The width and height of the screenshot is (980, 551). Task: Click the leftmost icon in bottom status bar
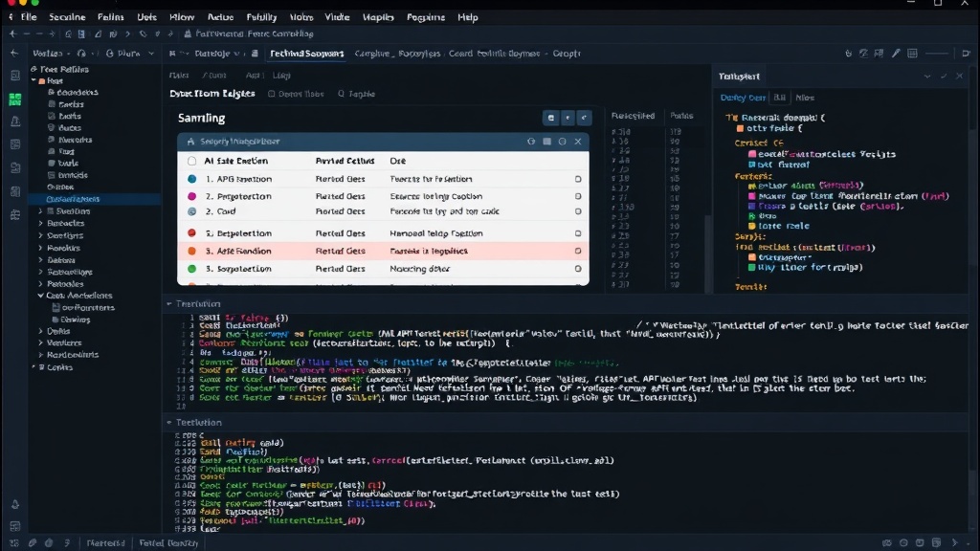(14, 543)
